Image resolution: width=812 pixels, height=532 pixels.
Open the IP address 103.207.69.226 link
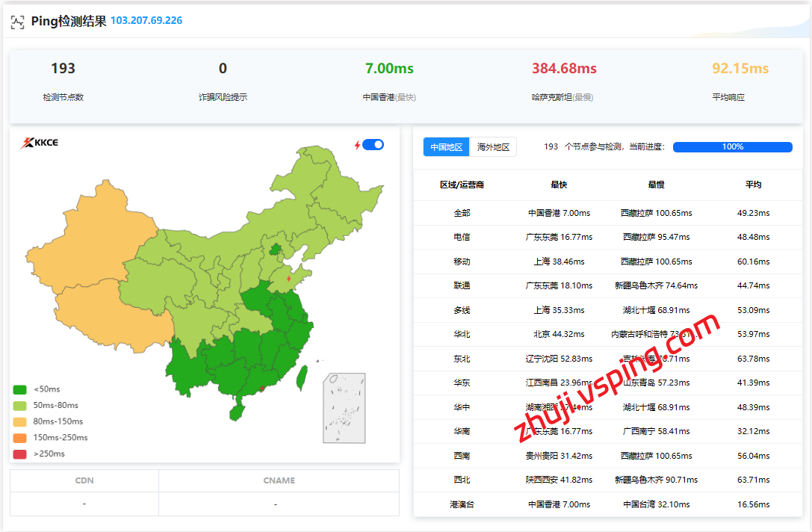[146, 21]
